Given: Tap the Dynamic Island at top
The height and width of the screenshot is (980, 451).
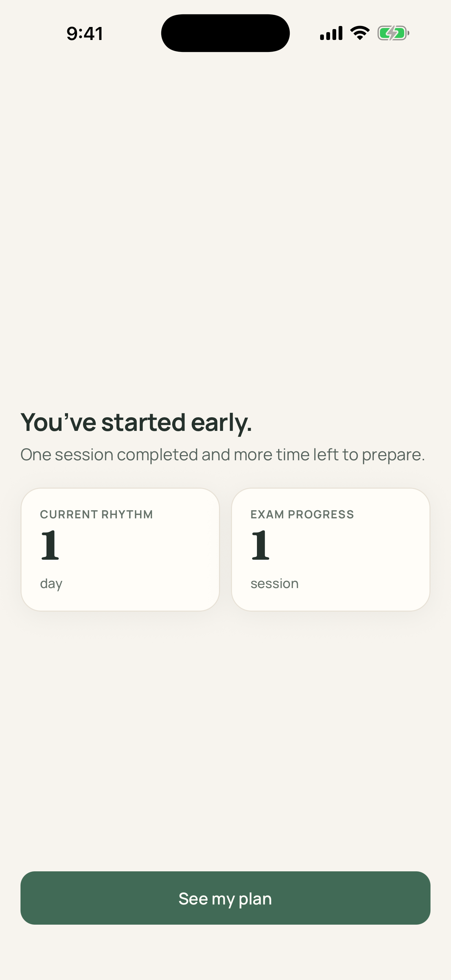Looking at the screenshot, I should 225,33.
